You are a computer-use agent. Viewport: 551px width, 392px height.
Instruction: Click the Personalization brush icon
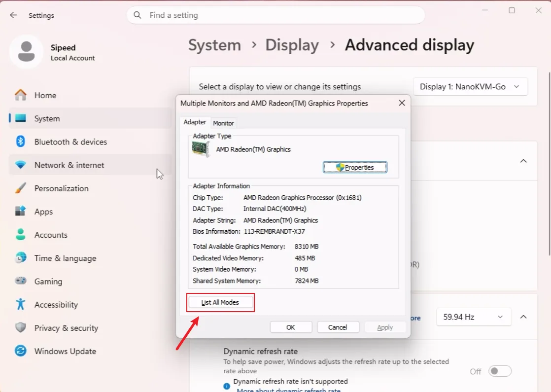click(x=20, y=188)
